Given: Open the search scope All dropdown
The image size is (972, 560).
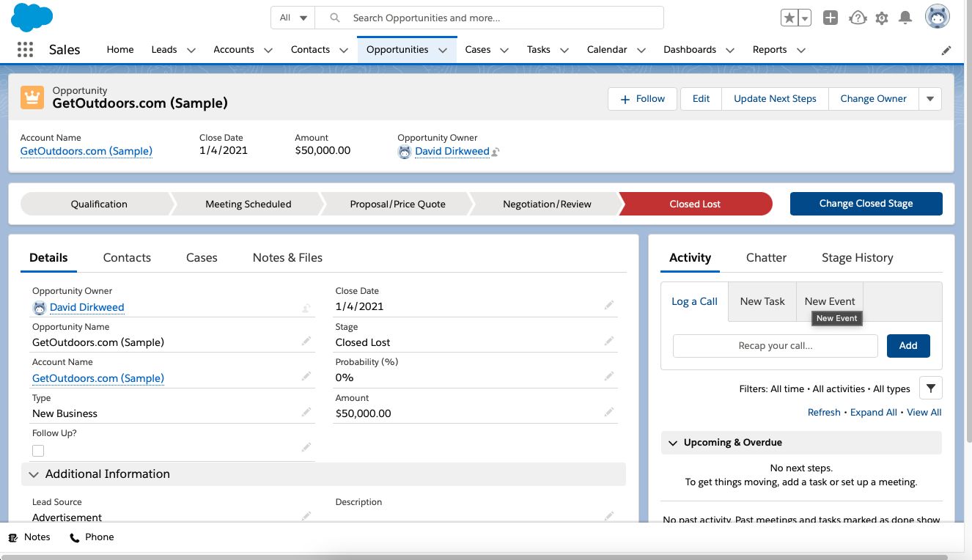Looking at the screenshot, I should (x=293, y=18).
